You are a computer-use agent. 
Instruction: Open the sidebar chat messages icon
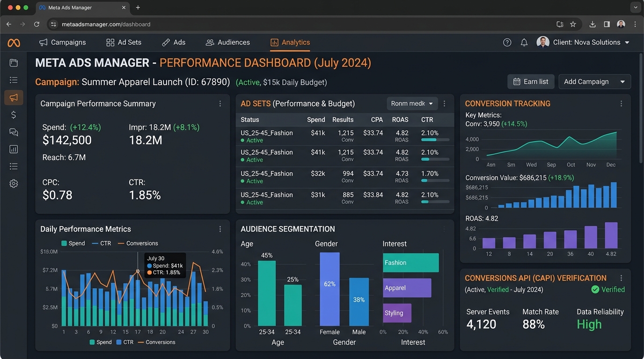tap(14, 132)
